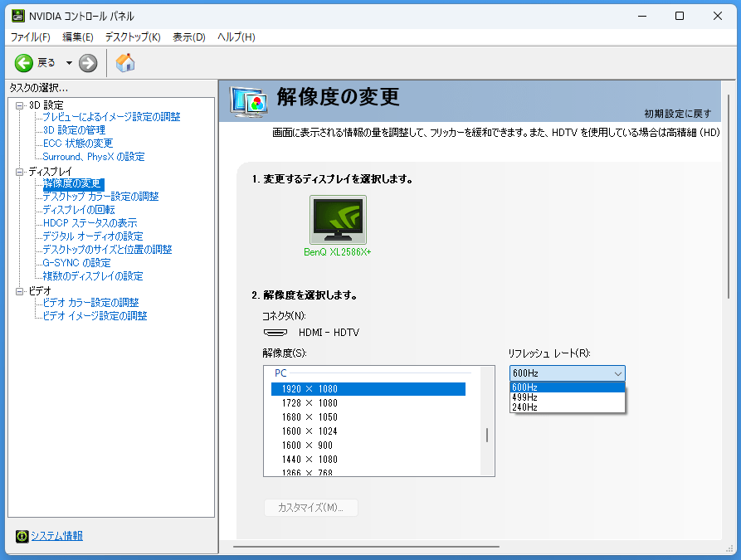Select the BenQ XL2586X+ monitor icon
The image size is (741, 560).
(x=338, y=220)
